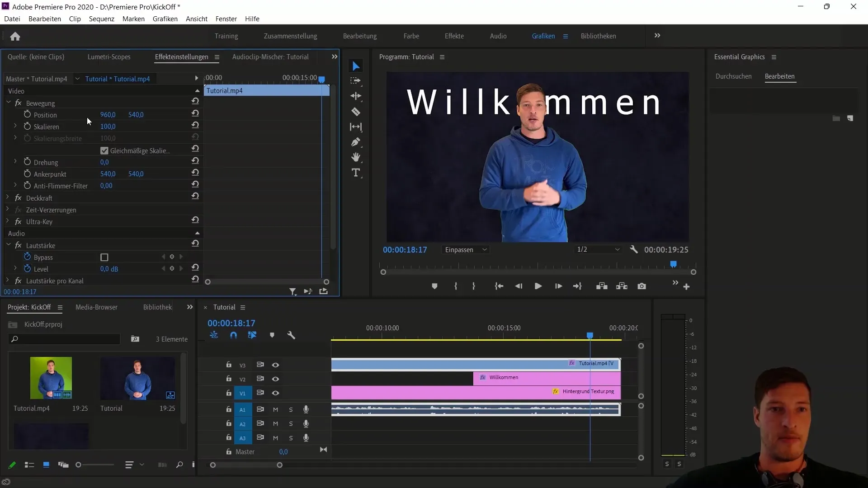Screen dimensions: 868x488
Task: Switch to Bearbeitung workspace tab
Action: click(x=360, y=36)
